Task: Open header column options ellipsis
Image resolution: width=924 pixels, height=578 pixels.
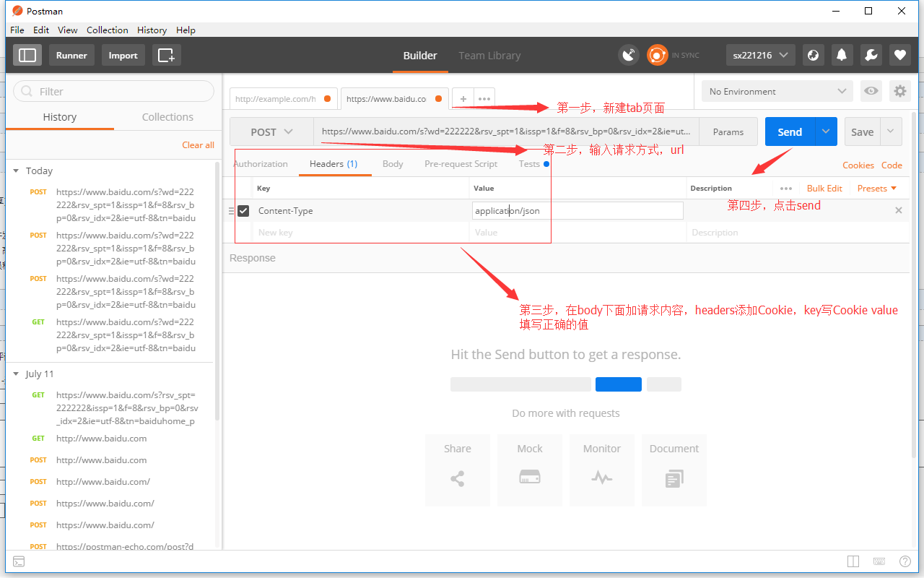Action: click(x=786, y=189)
